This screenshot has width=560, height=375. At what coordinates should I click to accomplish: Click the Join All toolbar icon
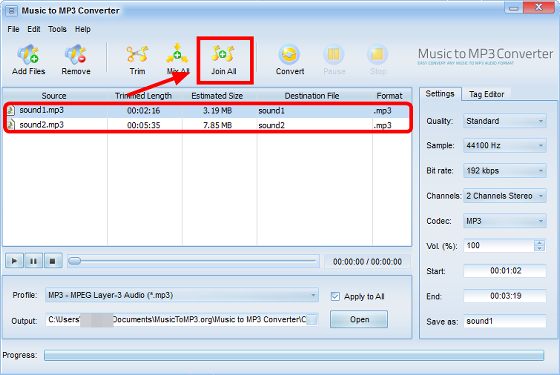pos(224,54)
